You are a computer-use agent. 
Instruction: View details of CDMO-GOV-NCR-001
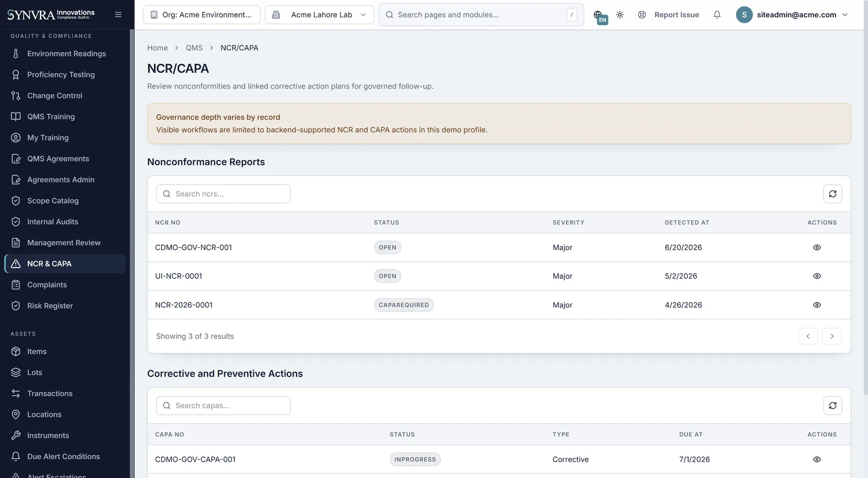817,248
